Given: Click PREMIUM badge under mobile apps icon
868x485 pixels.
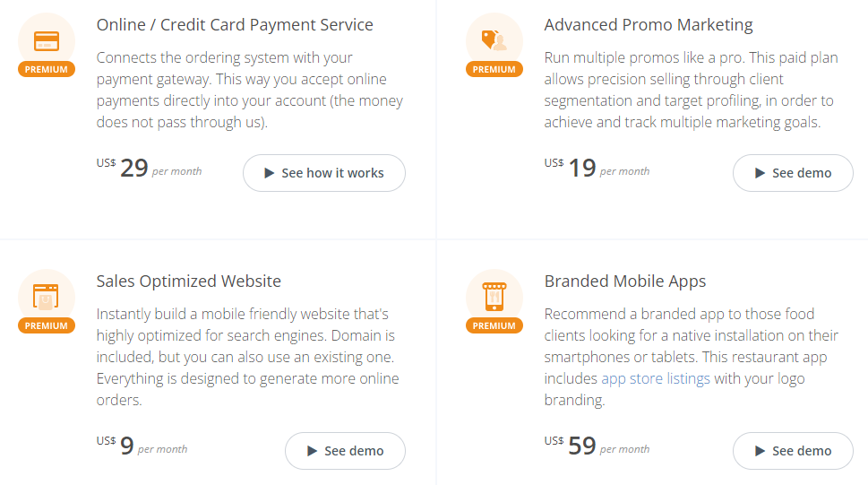Looking at the screenshot, I should point(494,325).
